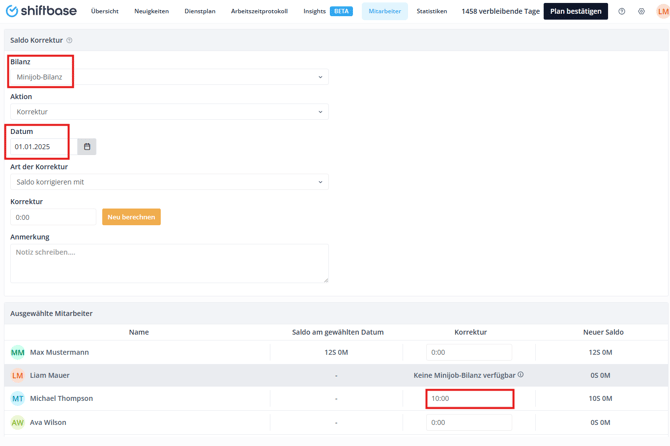
Task: Open the Aktion dropdown
Action: pyautogui.click(x=169, y=112)
